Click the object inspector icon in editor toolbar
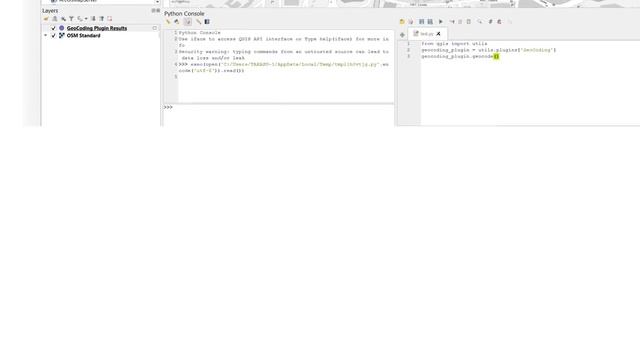 coord(510,22)
